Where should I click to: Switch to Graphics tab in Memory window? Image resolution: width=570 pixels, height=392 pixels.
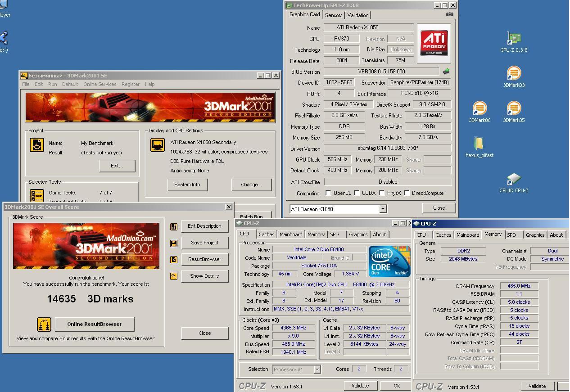[535, 235]
